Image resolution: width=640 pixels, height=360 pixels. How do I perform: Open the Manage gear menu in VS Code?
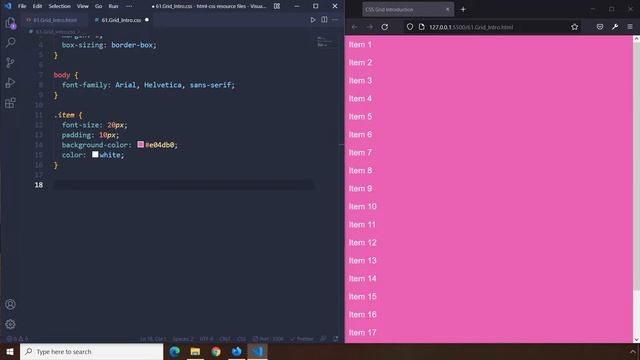[10, 324]
